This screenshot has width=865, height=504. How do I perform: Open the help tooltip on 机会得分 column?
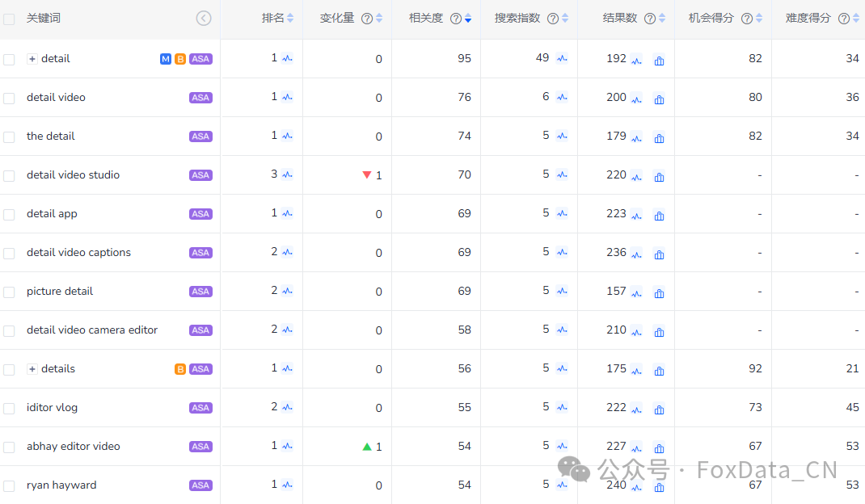[x=746, y=18]
